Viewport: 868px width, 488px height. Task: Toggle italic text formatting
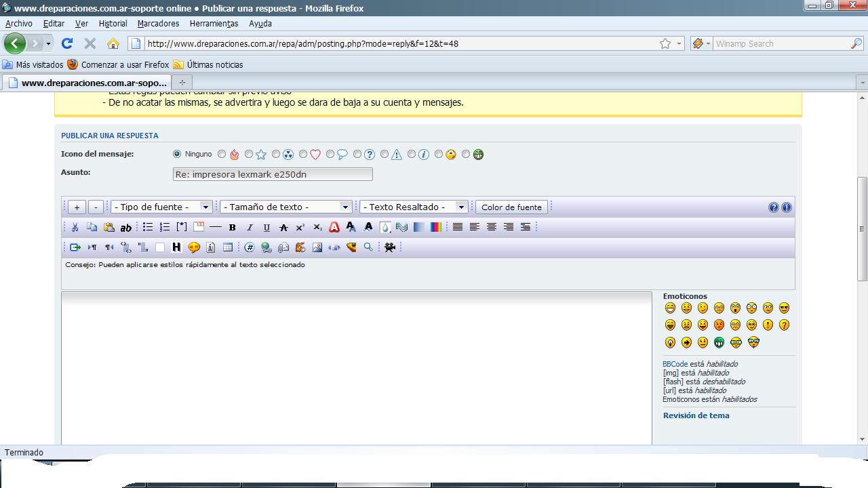tap(250, 228)
